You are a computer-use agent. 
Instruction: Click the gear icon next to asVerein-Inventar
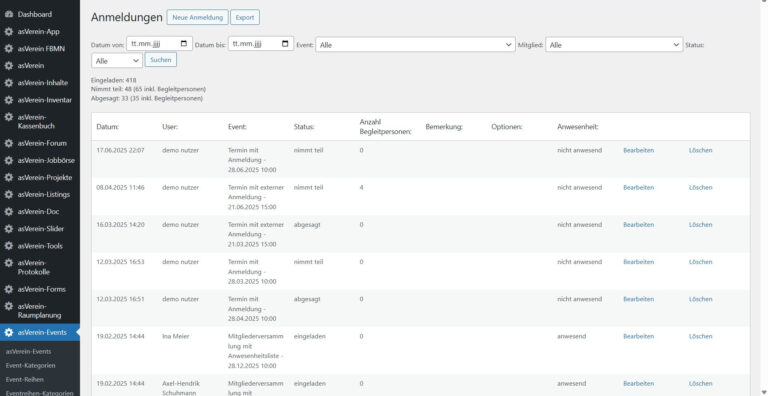[8, 100]
